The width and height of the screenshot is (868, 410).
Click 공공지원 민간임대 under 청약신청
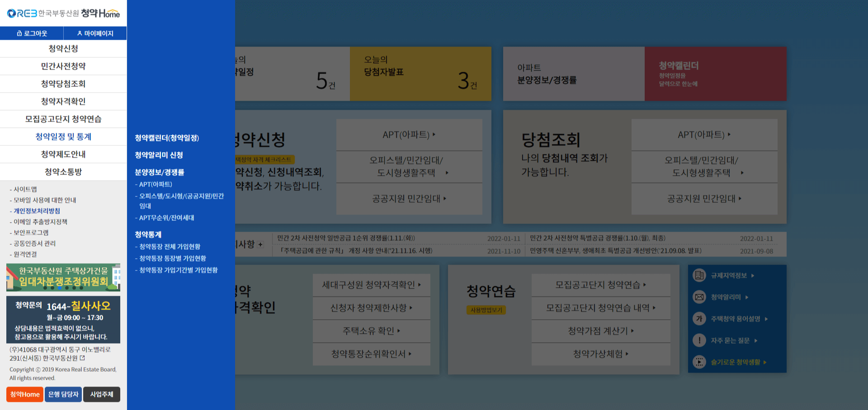click(409, 199)
